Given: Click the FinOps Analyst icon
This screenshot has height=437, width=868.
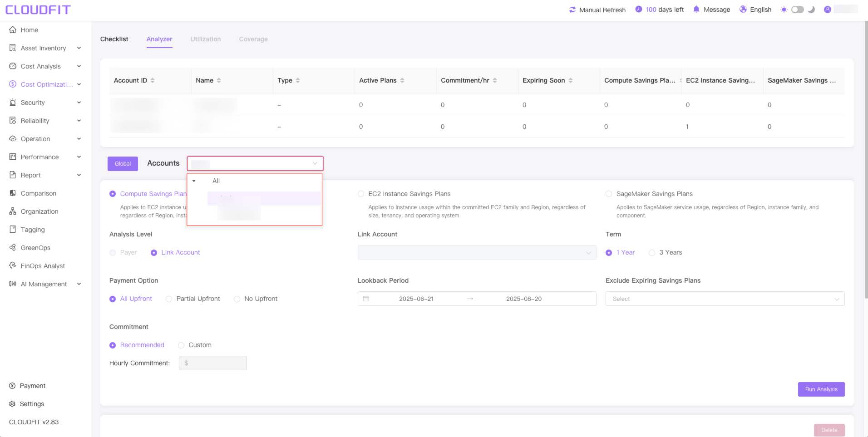Looking at the screenshot, I should coord(13,266).
